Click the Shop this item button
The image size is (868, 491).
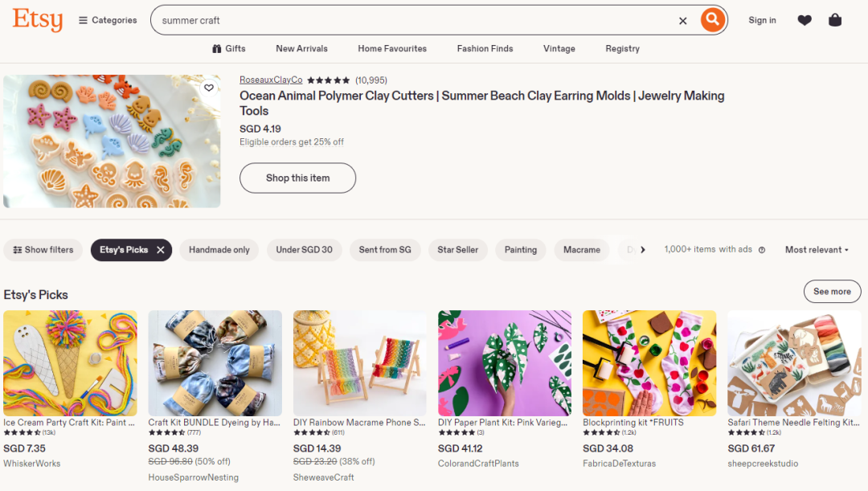(298, 178)
